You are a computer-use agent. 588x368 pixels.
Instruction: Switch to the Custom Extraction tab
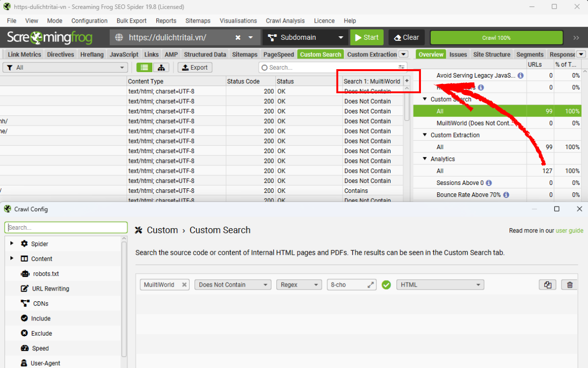(x=371, y=54)
